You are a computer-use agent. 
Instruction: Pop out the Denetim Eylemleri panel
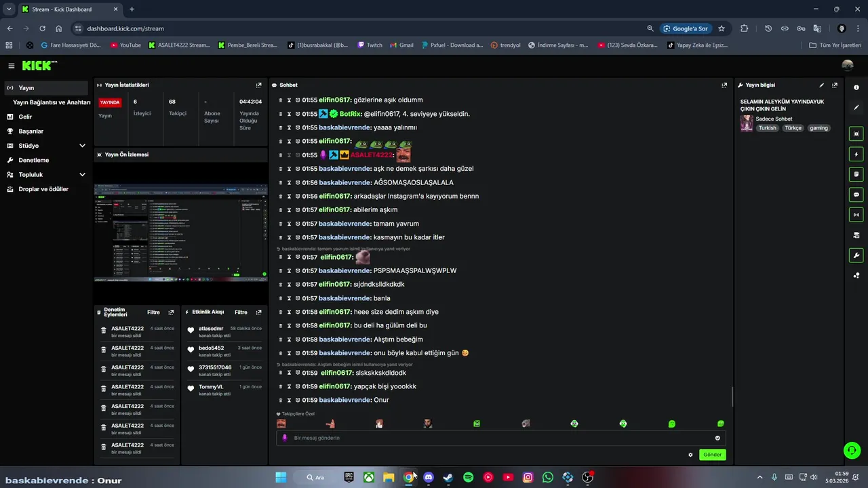click(171, 312)
